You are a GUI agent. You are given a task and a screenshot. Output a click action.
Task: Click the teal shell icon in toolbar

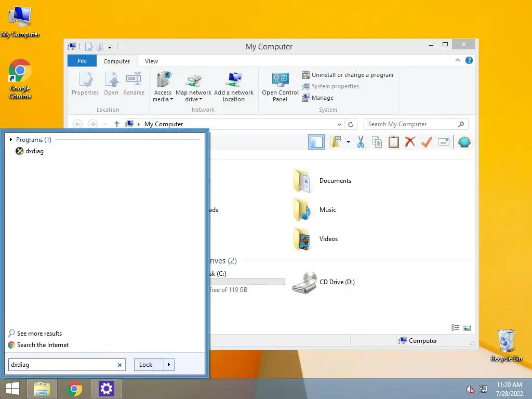[464, 142]
